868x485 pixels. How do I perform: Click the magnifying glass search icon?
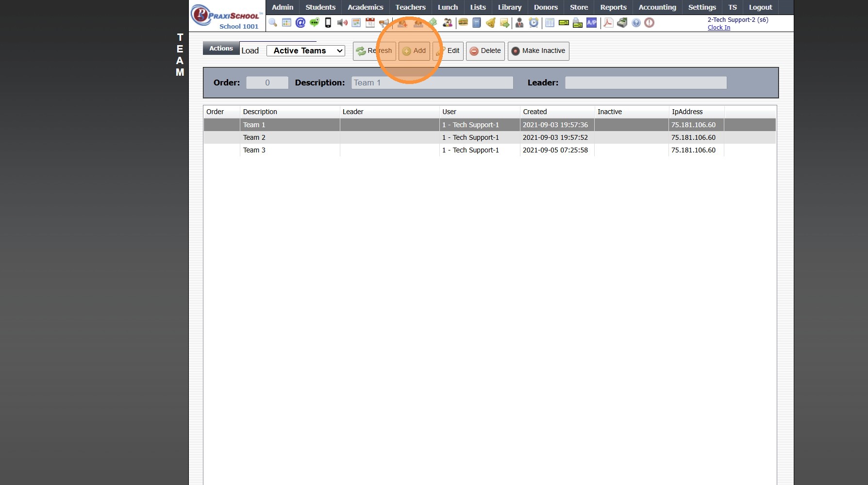pos(273,23)
